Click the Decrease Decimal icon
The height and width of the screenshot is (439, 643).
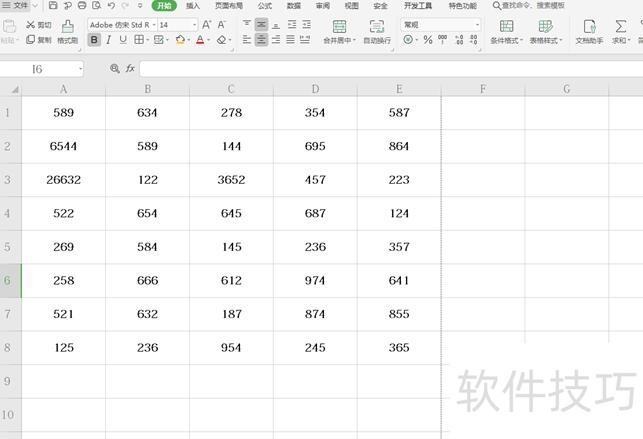474,40
